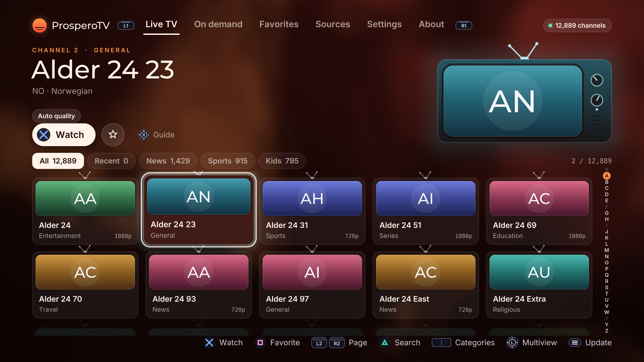644x362 pixels.
Task: Jump to letter G in alphabet index
Action: 606,213
